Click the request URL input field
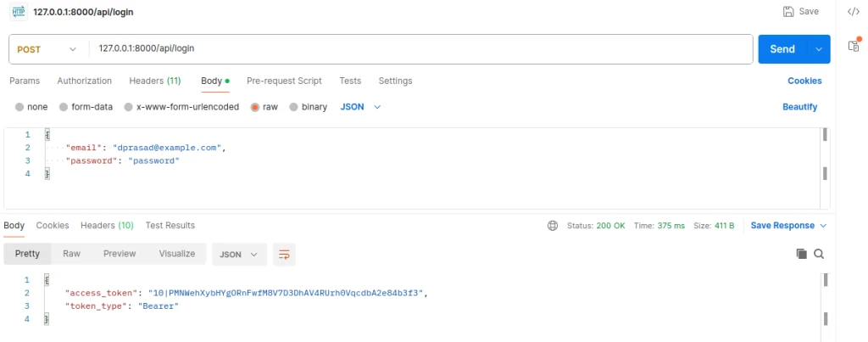 (420, 49)
